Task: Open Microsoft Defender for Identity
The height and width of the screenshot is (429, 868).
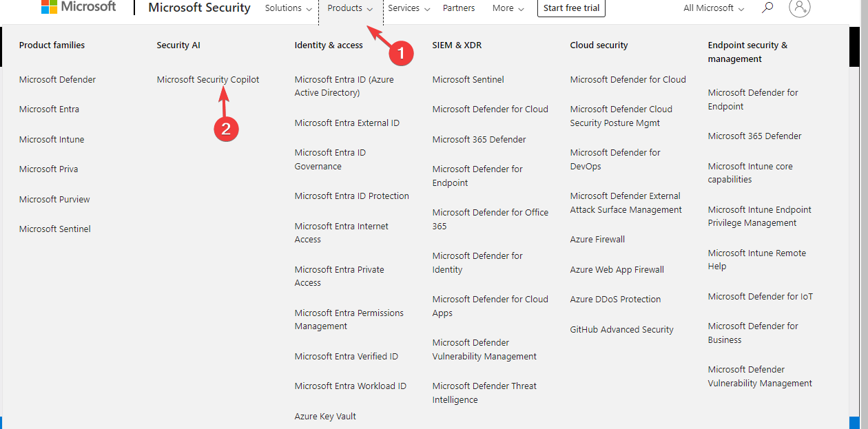Action: (477, 263)
